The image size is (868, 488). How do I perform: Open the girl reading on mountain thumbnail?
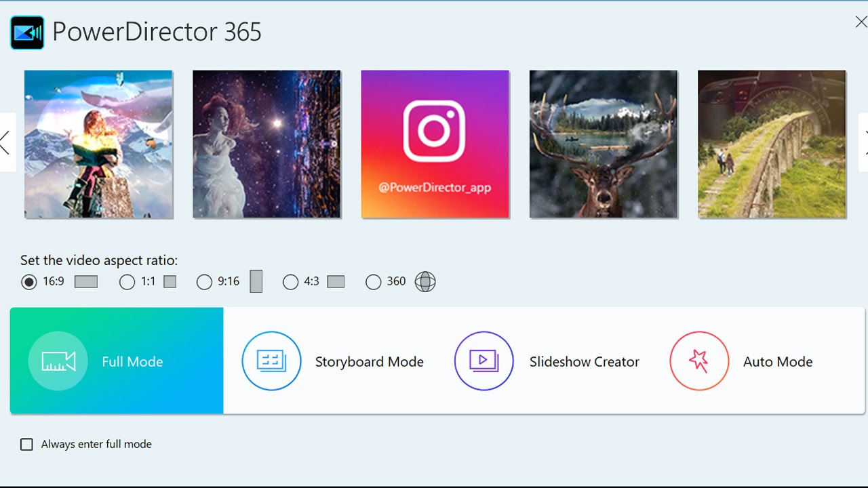[98, 144]
